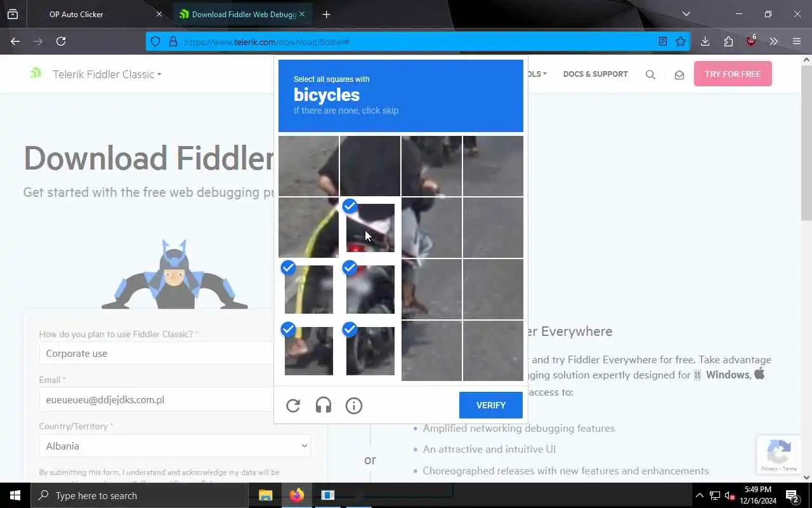Show hidden system tray icons
The width and height of the screenshot is (812, 508).
click(699, 495)
